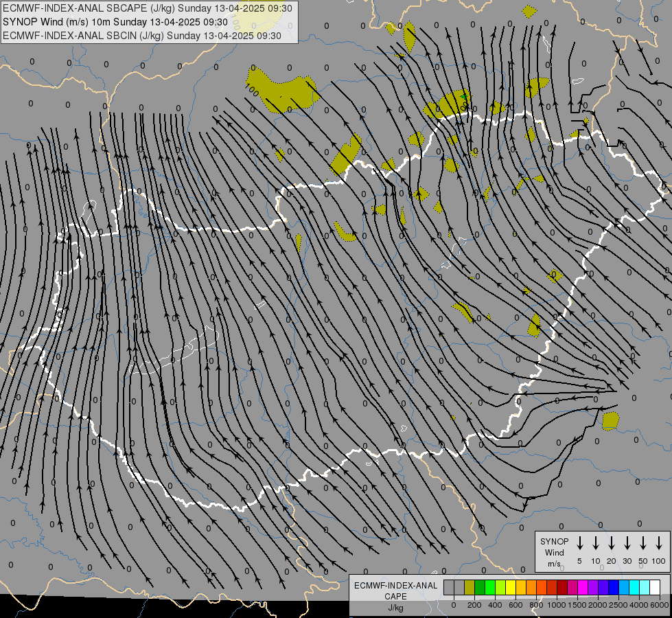Pick the olive CAPE legend swatch
672x618 pixels.
[470, 587]
